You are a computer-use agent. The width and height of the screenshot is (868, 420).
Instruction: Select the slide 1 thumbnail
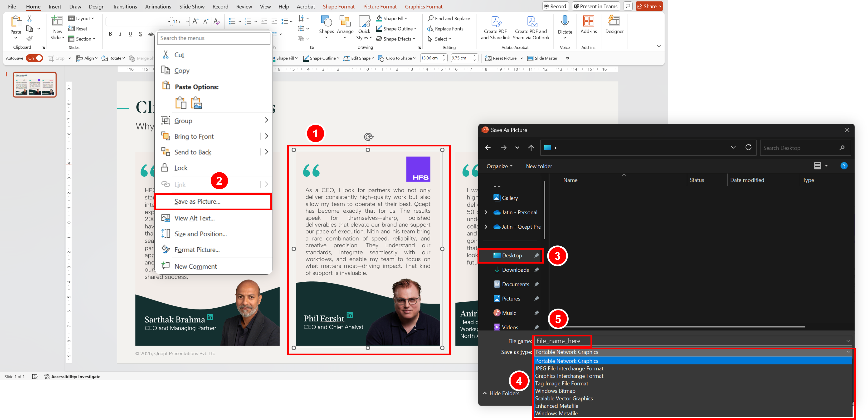[35, 84]
